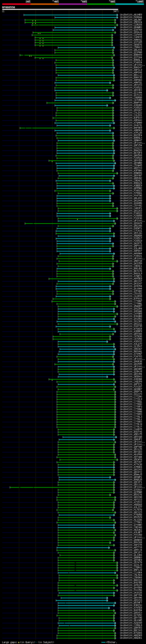Select the UniRef100_B8AF09 label

(131, 103)
